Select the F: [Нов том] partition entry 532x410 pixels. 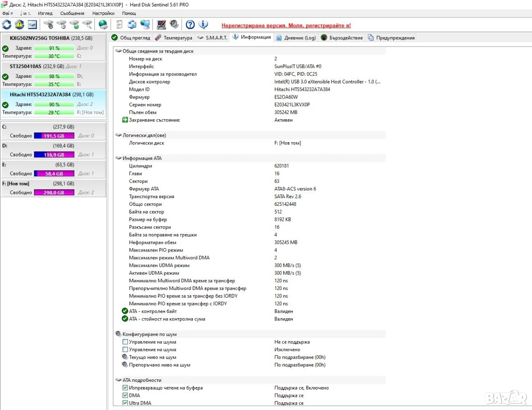(x=53, y=188)
